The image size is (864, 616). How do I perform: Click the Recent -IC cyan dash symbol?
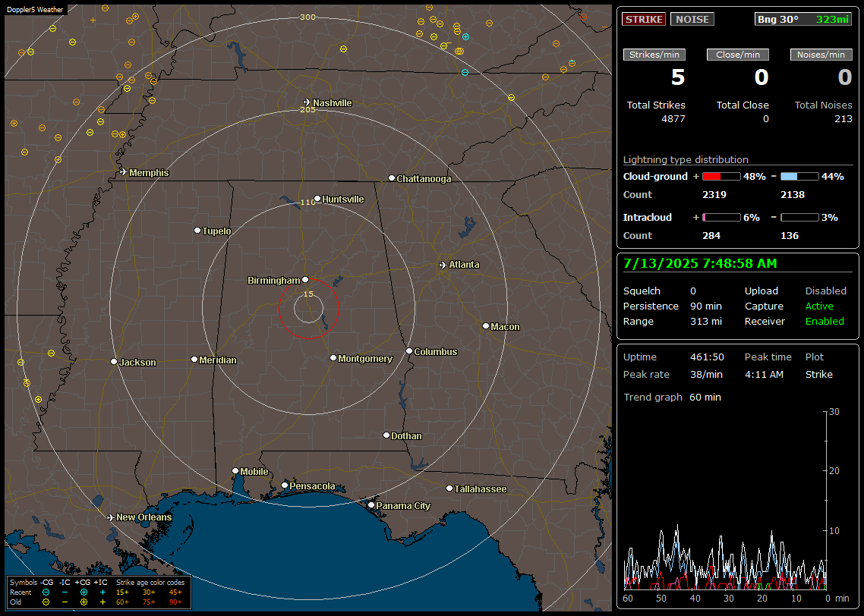click(65, 592)
